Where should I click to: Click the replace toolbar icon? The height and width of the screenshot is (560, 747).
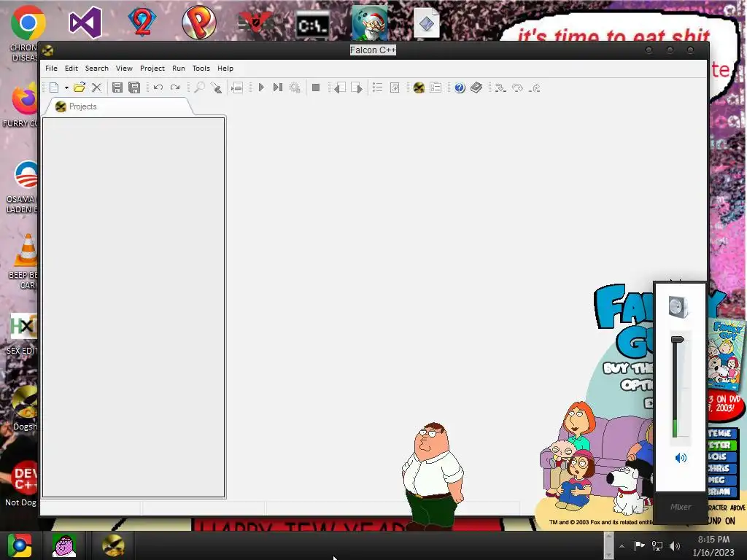point(216,87)
